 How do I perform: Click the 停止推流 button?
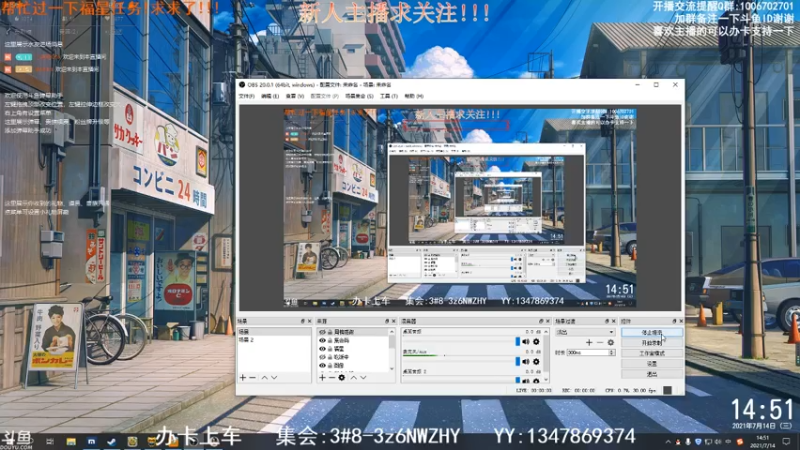652,333
